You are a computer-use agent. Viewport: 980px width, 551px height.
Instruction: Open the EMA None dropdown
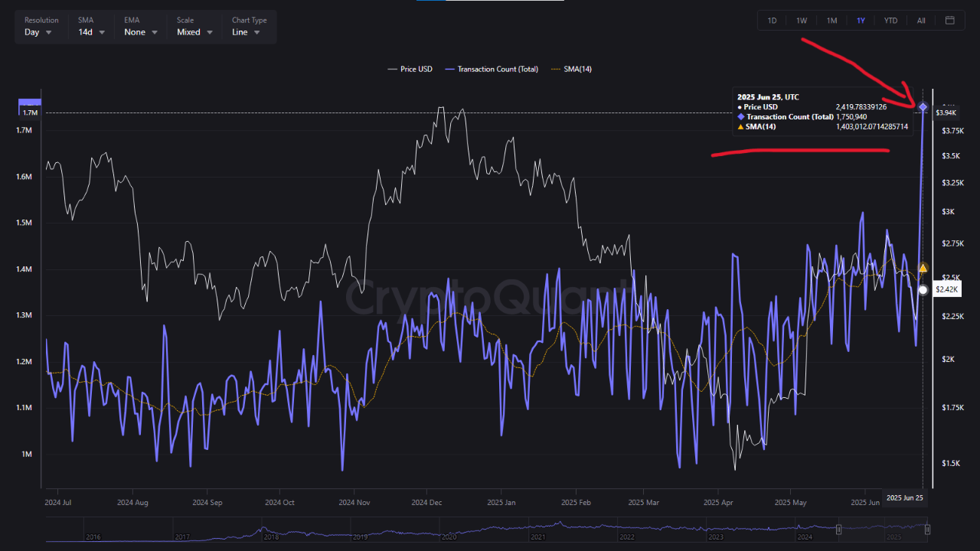(141, 32)
